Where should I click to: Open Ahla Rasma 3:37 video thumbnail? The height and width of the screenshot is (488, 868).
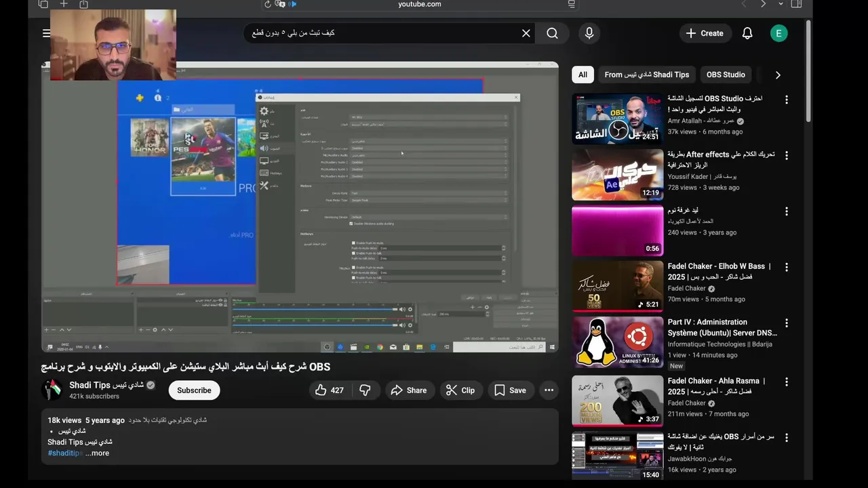coord(617,401)
